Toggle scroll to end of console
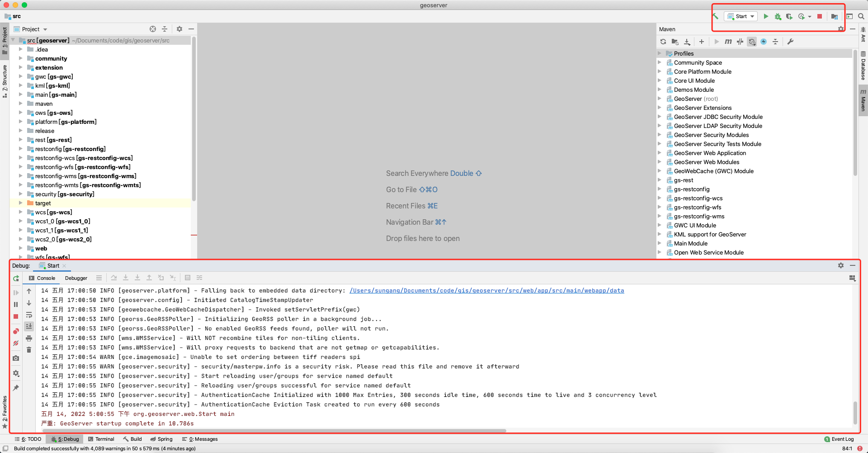 [29, 326]
